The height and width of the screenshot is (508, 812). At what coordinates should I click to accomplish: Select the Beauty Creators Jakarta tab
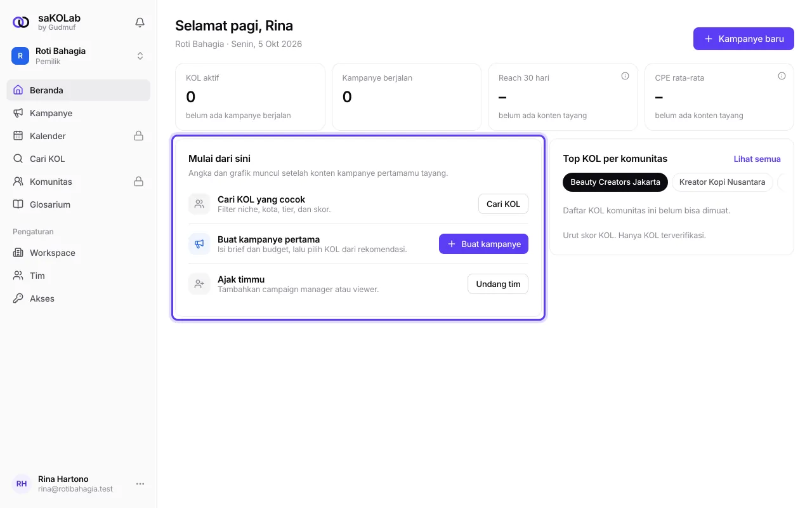tap(615, 182)
